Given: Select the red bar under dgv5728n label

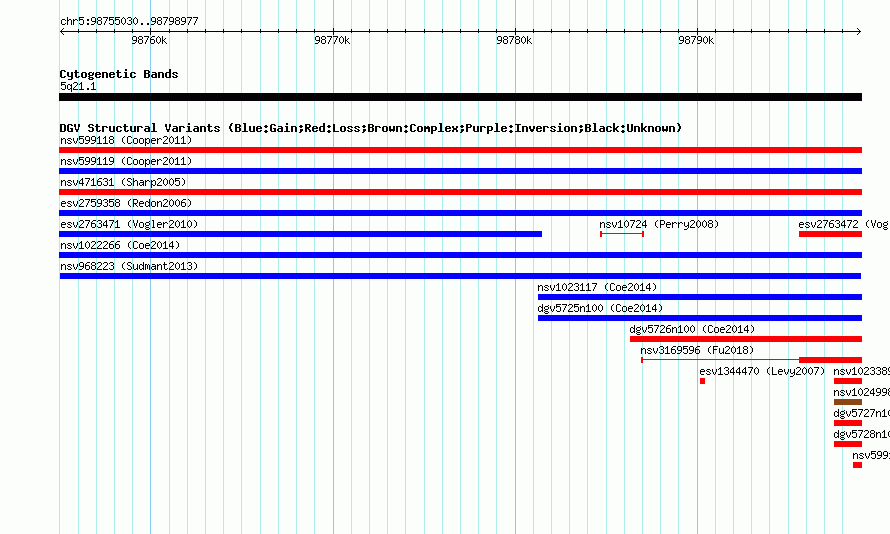Looking at the screenshot, I should click(x=848, y=444).
